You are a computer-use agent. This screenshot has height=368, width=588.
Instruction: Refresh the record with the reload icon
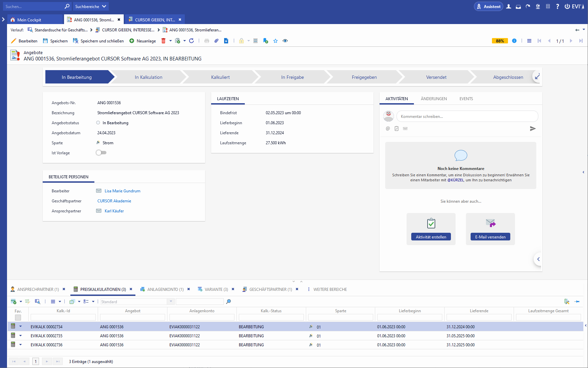pos(191,41)
